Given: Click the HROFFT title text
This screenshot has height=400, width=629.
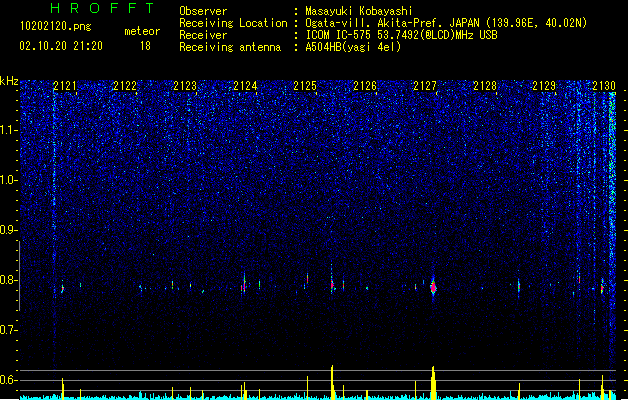Looking at the screenshot, I should point(103,8).
